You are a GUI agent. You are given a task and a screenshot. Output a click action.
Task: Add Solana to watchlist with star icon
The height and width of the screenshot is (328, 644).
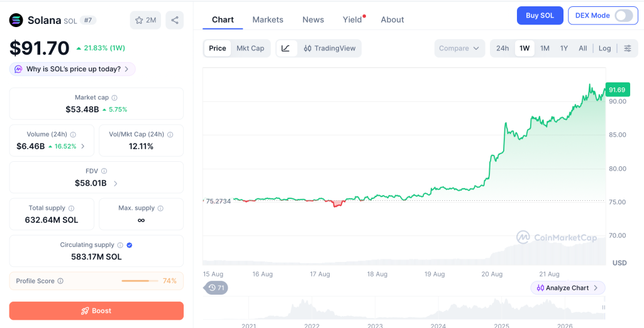click(x=146, y=20)
